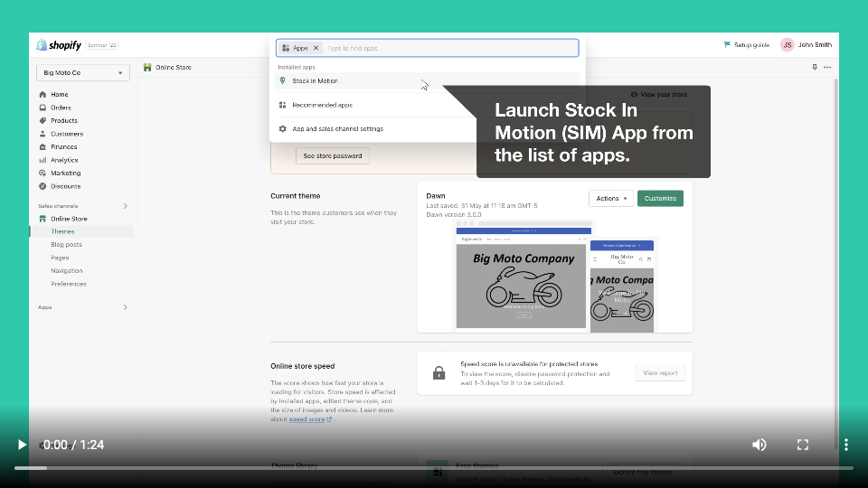
Task: Click the Shopify logo
Action: click(60, 45)
